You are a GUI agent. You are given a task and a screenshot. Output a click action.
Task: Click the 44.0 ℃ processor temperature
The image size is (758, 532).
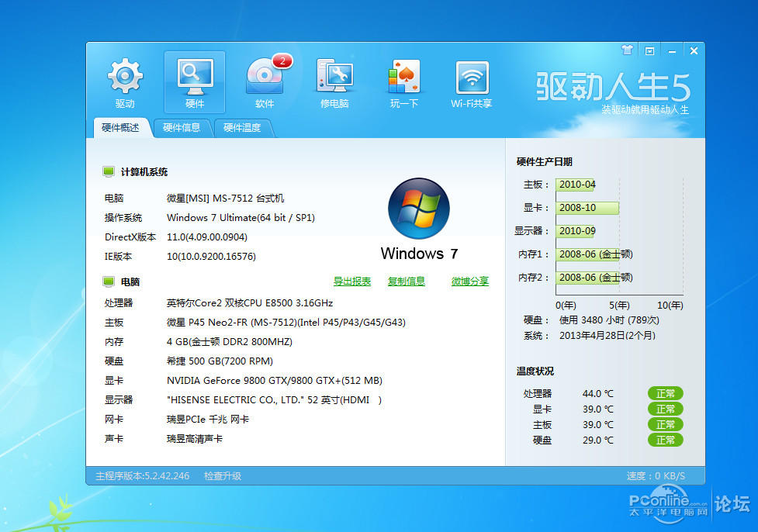pos(598,393)
